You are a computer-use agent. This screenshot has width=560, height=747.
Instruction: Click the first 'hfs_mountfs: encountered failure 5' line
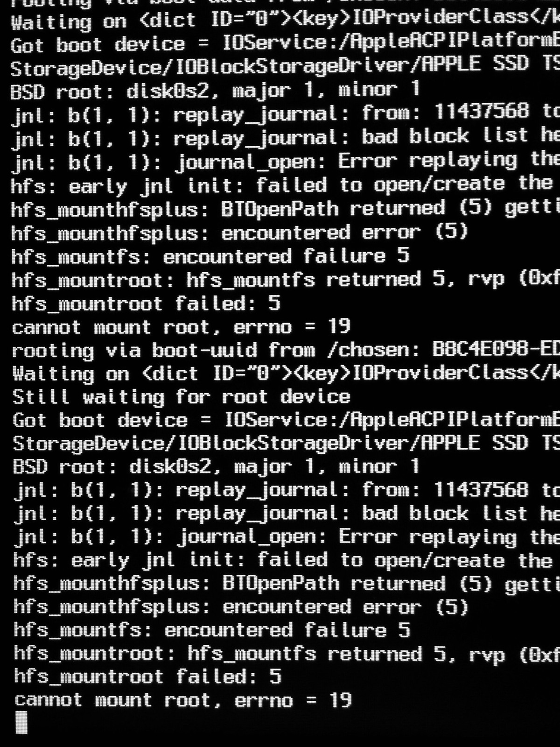coord(210,256)
